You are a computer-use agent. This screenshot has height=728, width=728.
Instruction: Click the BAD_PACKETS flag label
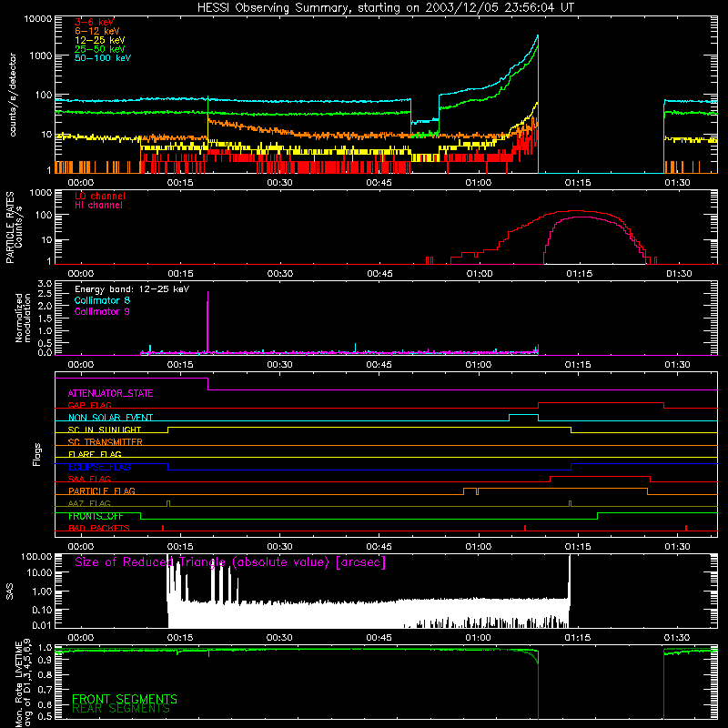point(99,528)
